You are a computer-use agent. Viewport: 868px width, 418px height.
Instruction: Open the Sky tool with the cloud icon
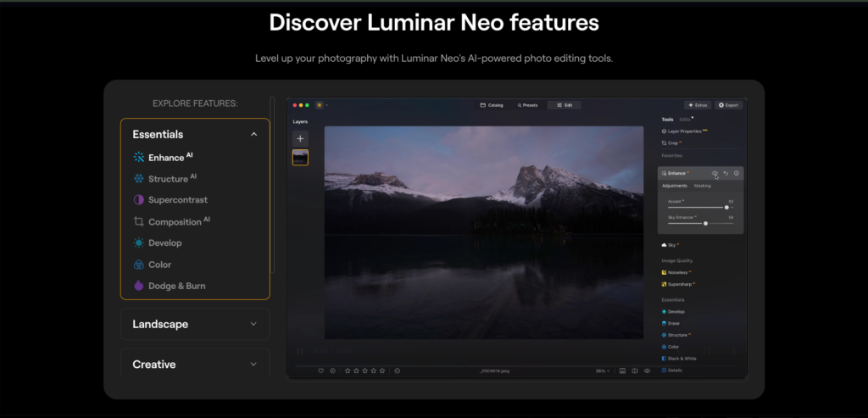point(670,245)
